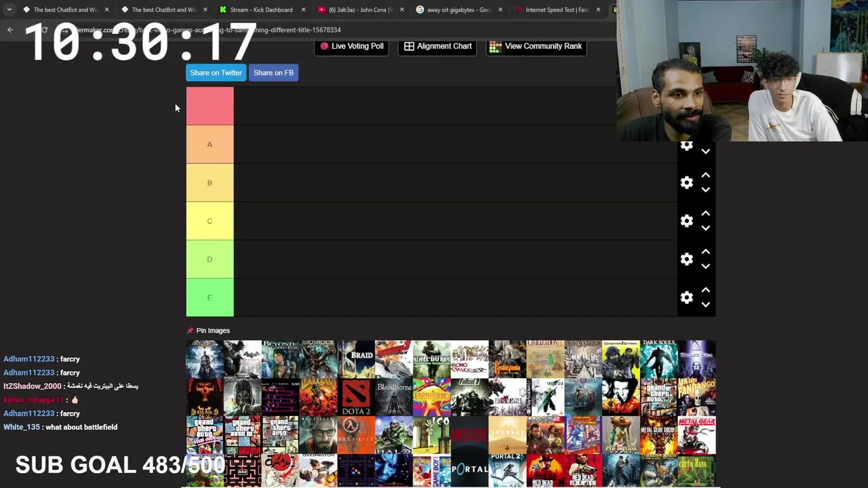Open browser tab search dropdown
Screen dimensions: 868x488
9,9
